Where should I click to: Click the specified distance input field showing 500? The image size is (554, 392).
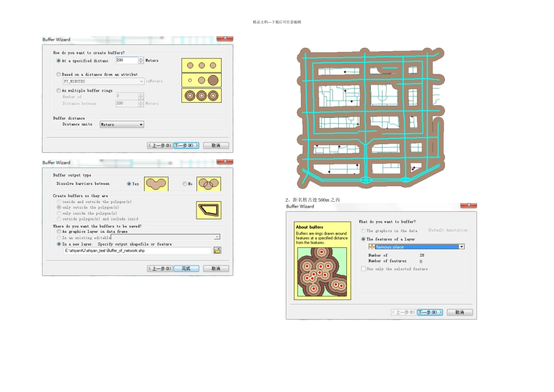[127, 61]
